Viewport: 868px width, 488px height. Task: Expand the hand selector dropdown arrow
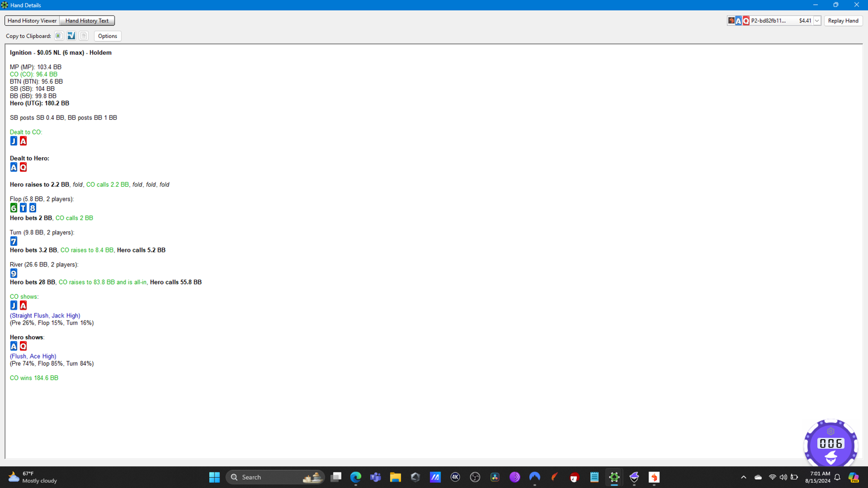tap(817, 21)
